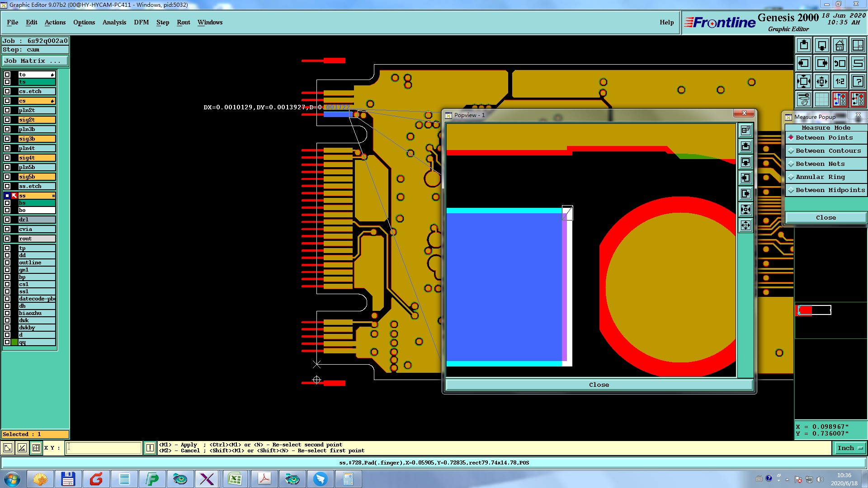Select Annular Ring measure mode
This screenshot has height=488, width=868.
coord(820,177)
